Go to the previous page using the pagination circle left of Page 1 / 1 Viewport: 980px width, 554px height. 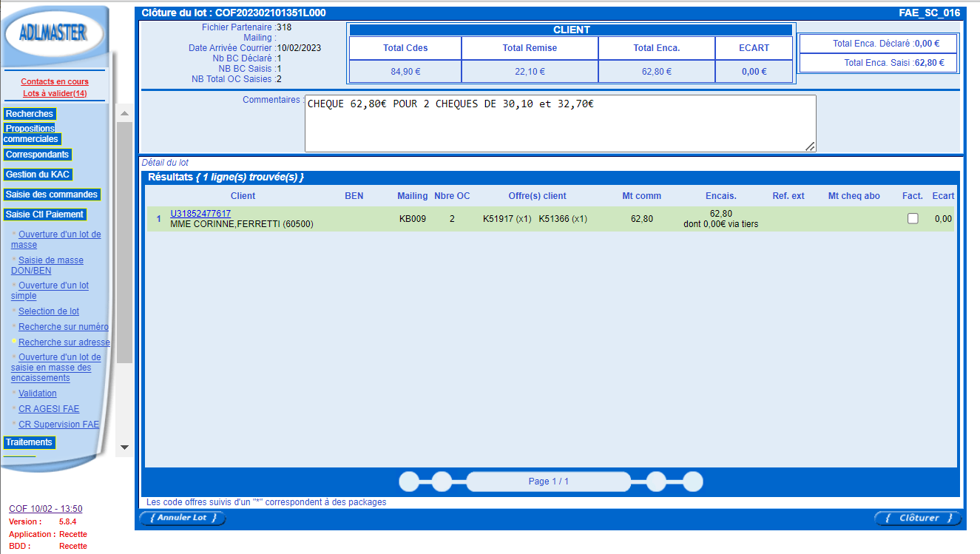[442, 482]
